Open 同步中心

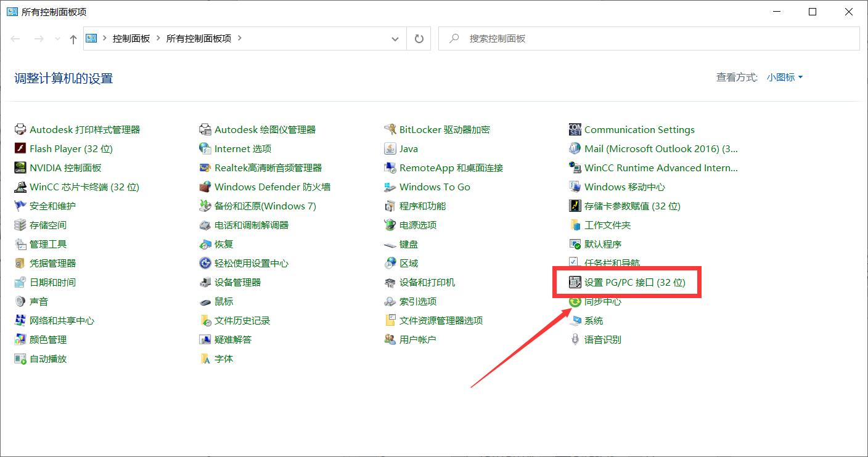click(602, 301)
